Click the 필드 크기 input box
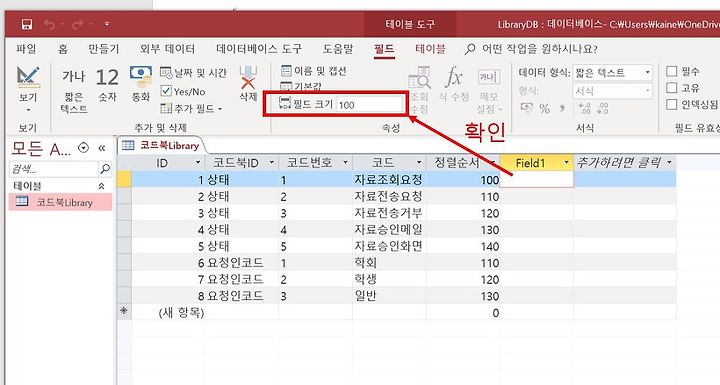The image size is (720, 385). [x=369, y=105]
